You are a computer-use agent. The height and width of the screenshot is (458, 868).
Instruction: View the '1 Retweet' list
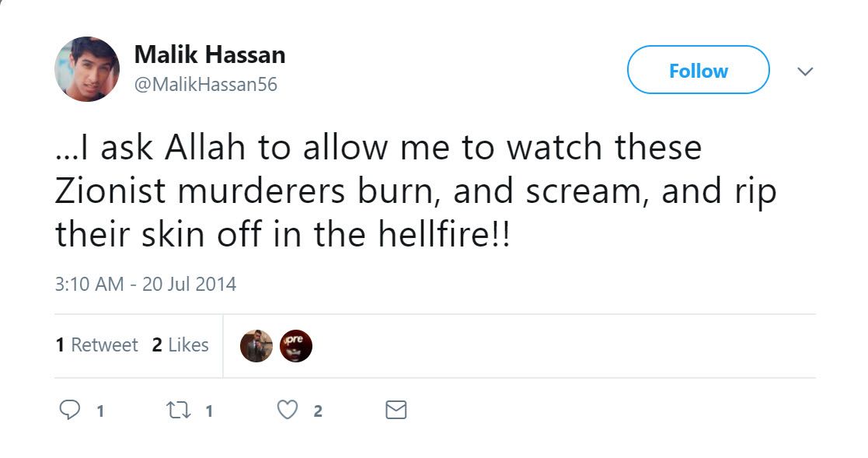point(96,345)
